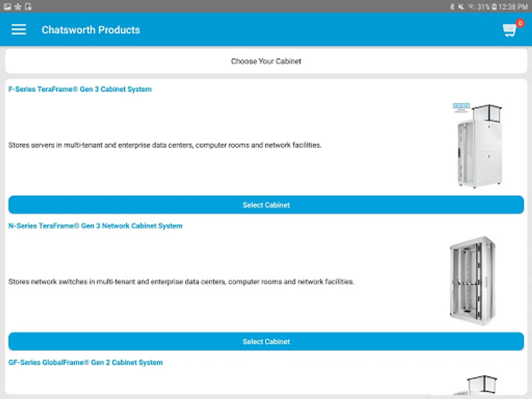Tap the battery status icon
This screenshot has width=532, height=399.
(x=494, y=7)
